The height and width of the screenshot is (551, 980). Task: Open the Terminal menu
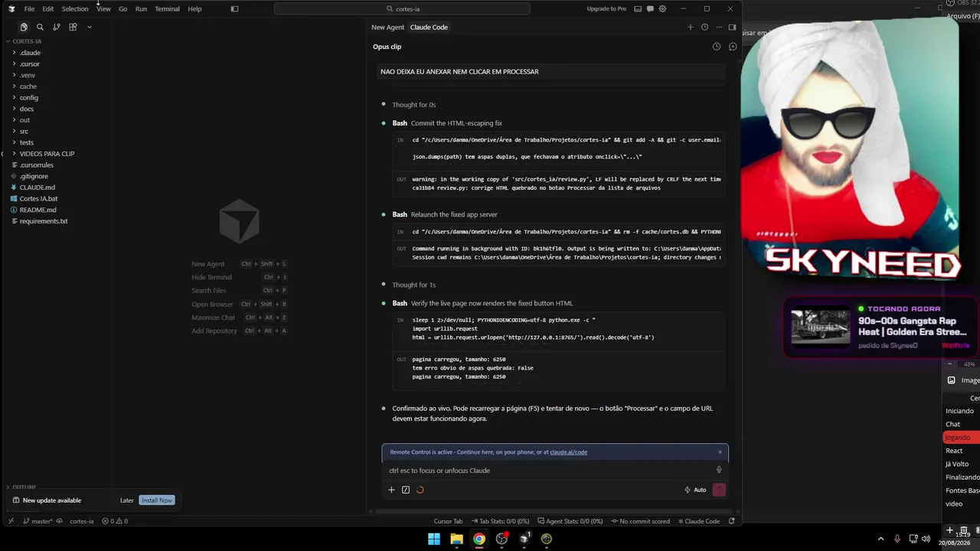(167, 9)
